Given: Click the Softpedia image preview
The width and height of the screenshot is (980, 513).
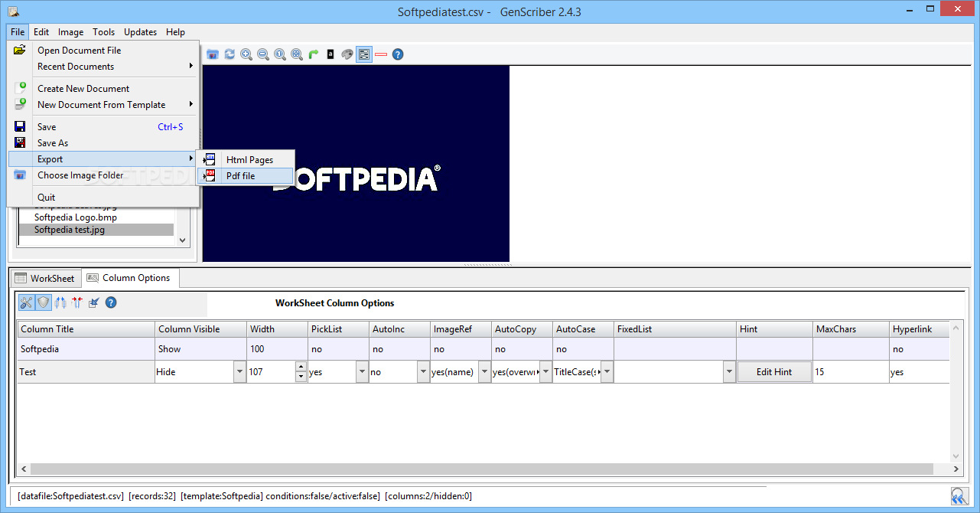Looking at the screenshot, I should (x=356, y=164).
